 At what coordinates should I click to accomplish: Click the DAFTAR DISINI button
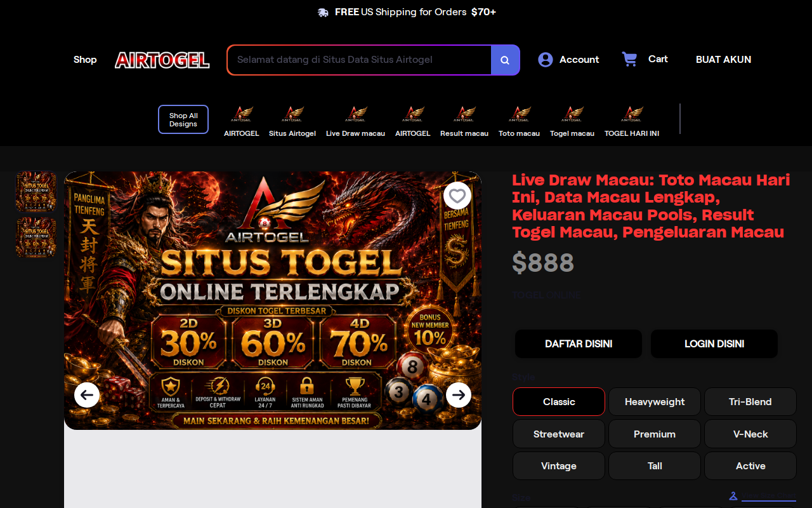pyautogui.click(x=579, y=344)
